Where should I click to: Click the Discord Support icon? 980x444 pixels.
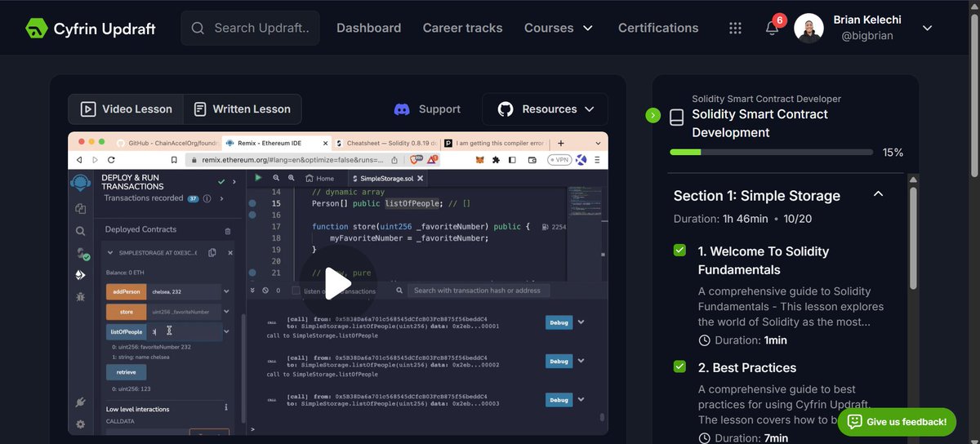(x=402, y=109)
